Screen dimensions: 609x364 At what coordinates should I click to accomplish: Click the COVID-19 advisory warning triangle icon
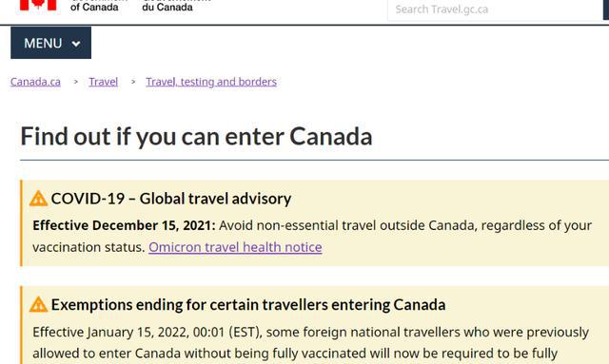coord(38,199)
